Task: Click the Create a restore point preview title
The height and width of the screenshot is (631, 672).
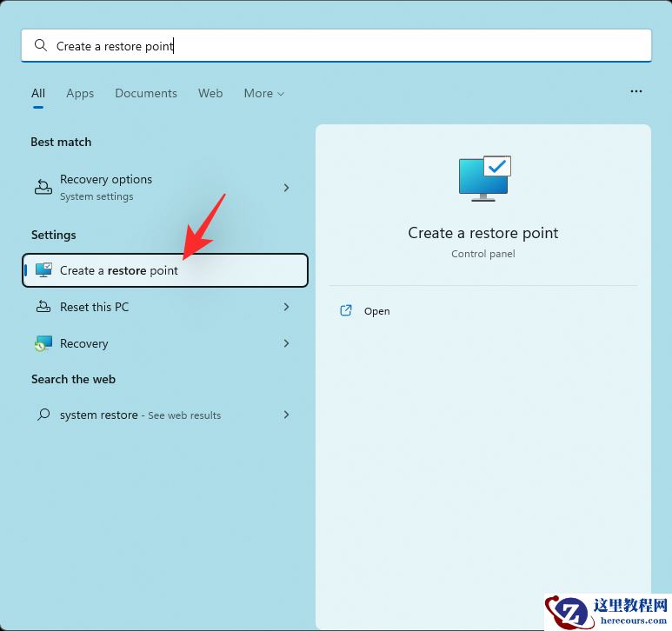Action: pyautogui.click(x=483, y=233)
